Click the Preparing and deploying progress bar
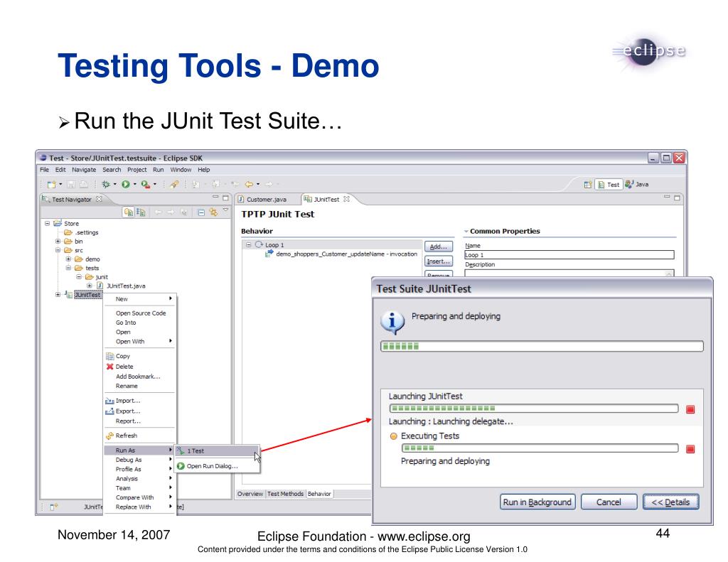The width and height of the screenshot is (728, 562). 542,346
